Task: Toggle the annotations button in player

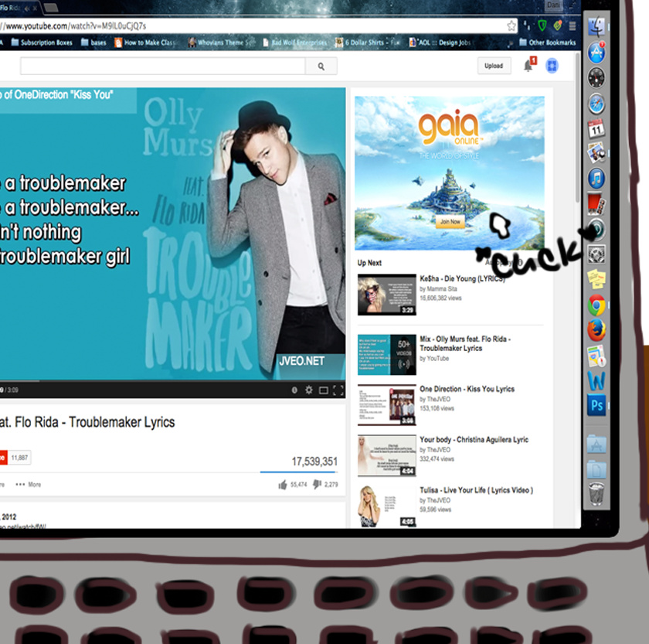Action: pos(294,390)
